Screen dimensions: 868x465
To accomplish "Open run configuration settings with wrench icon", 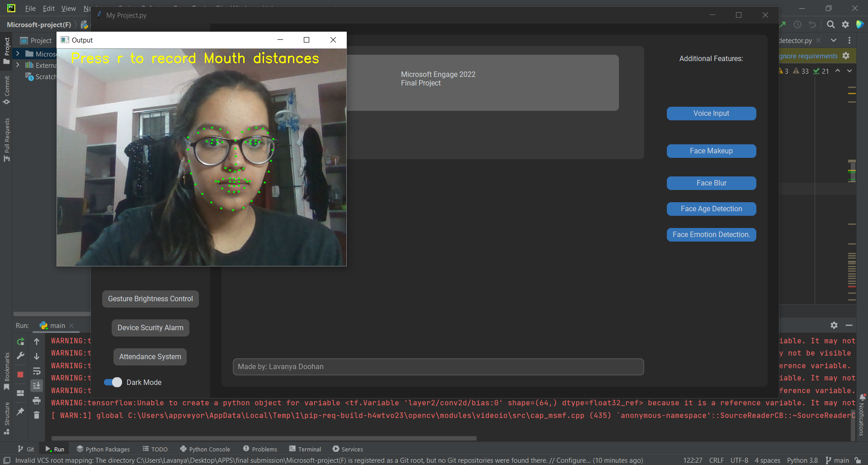I will click(20, 356).
